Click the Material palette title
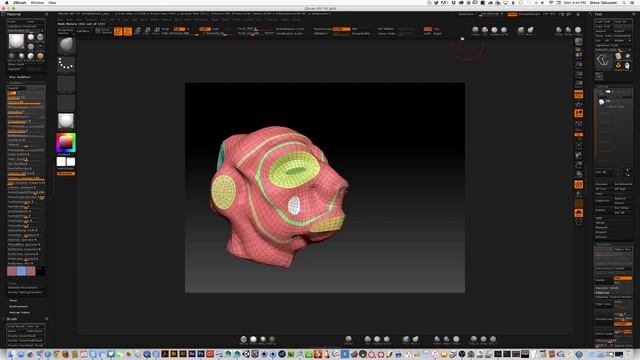The image size is (640, 360). [13, 14]
